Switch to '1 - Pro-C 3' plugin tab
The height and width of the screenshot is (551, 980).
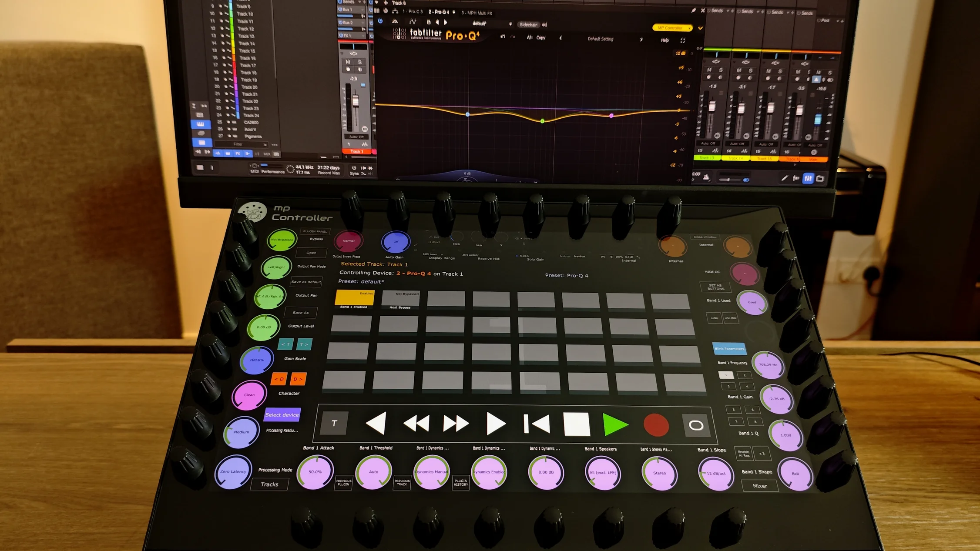(x=413, y=12)
